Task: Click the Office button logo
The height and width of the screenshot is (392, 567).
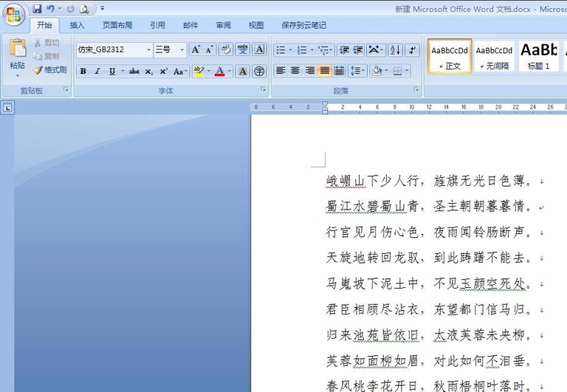Action: coord(14,15)
